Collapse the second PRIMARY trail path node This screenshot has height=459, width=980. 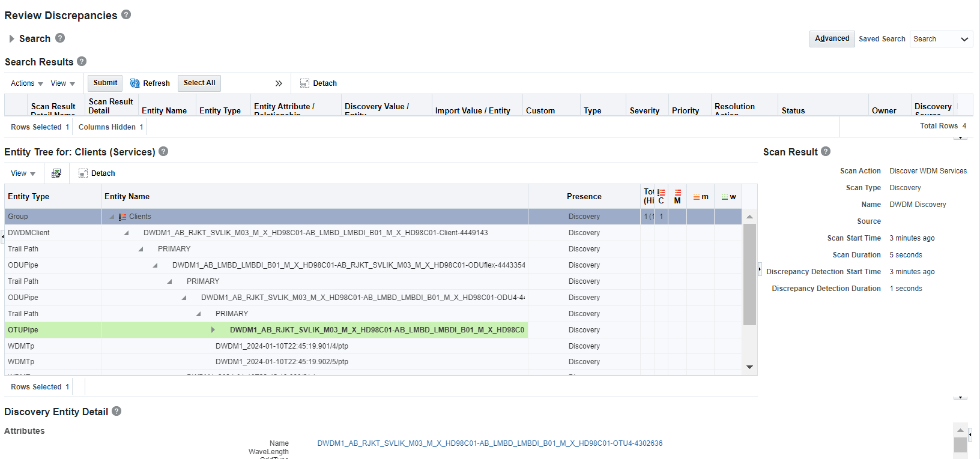tap(169, 281)
